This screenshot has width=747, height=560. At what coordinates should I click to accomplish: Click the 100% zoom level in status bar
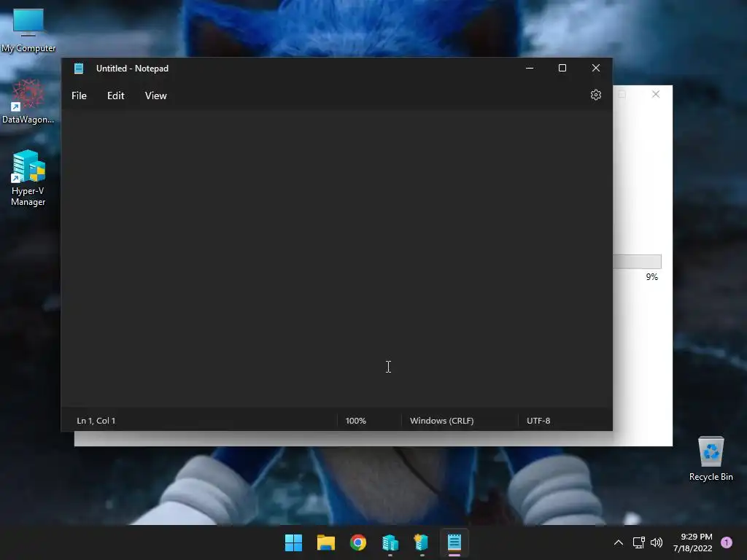click(x=356, y=421)
